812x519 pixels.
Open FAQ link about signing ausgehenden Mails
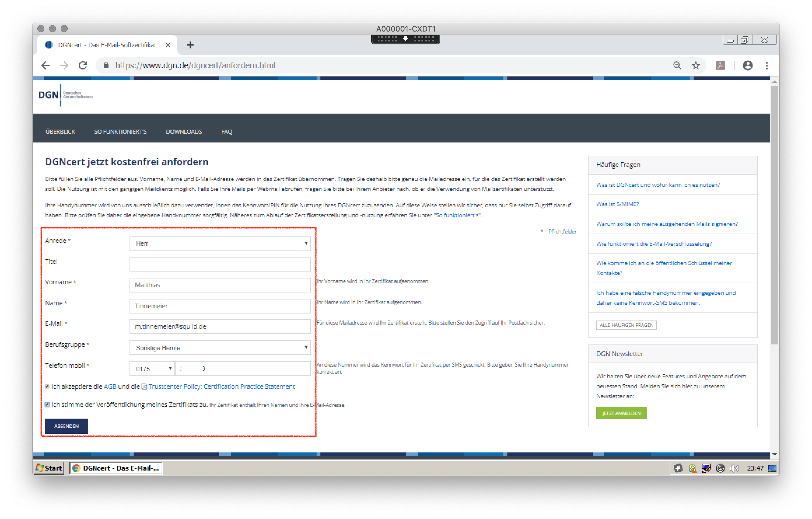[667, 224]
